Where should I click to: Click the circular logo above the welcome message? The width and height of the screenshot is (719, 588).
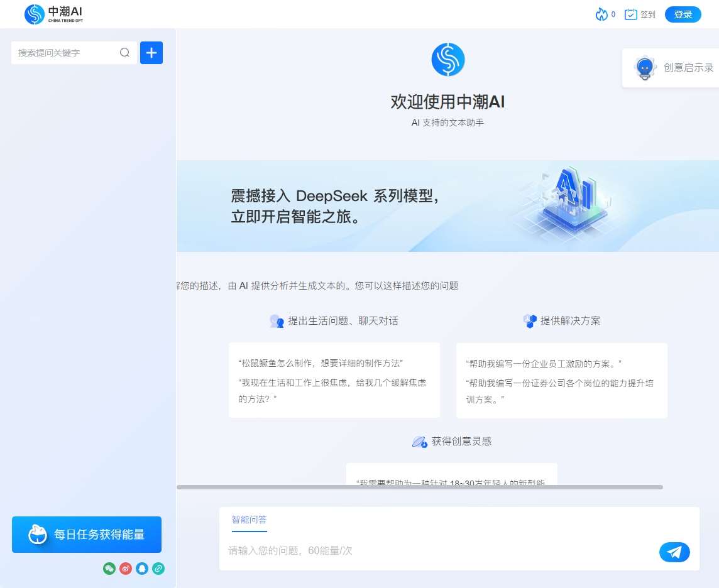447,59
